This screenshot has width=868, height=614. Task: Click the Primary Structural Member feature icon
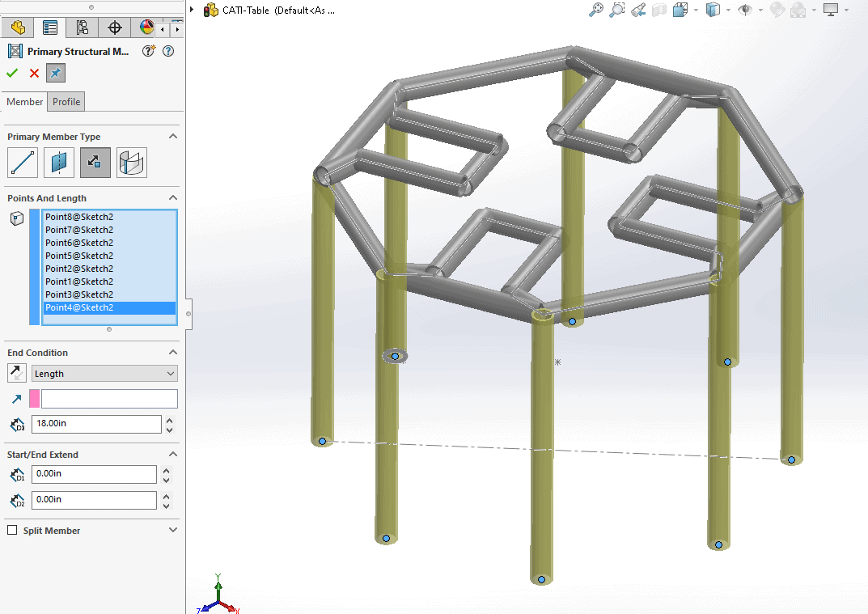coord(15,52)
